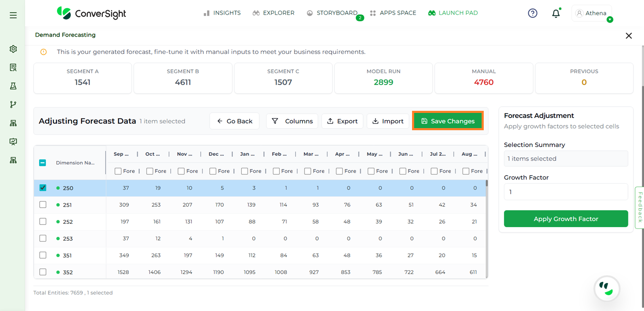The width and height of the screenshot is (644, 311).
Task: Open the git branch sidebar icon
Action: tap(13, 105)
